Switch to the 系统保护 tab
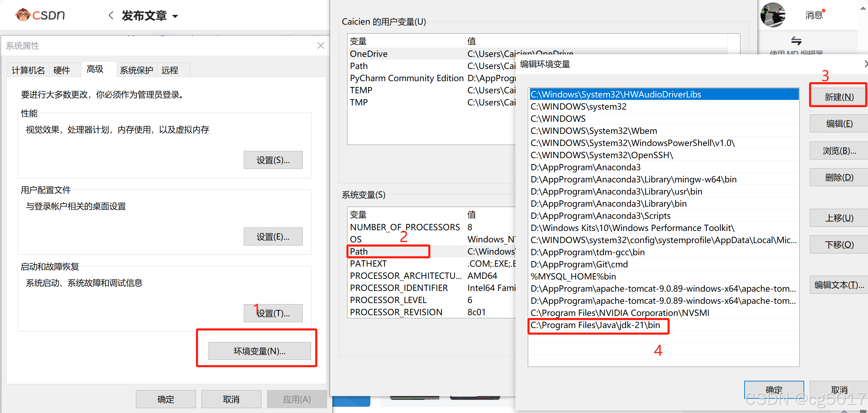The height and width of the screenshot is (413, 868). 136,70
